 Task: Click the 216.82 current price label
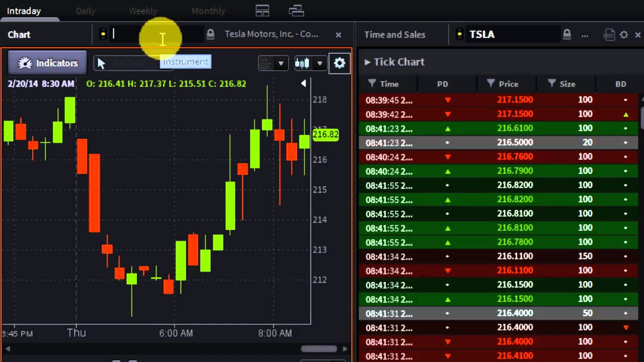pos(326,135)
